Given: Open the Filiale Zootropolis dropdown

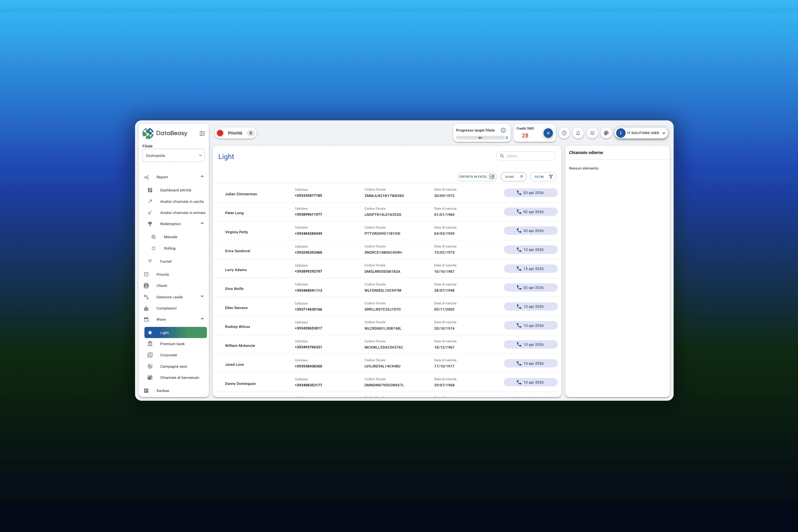Looking at the screenshot, I should coord(173,155).
